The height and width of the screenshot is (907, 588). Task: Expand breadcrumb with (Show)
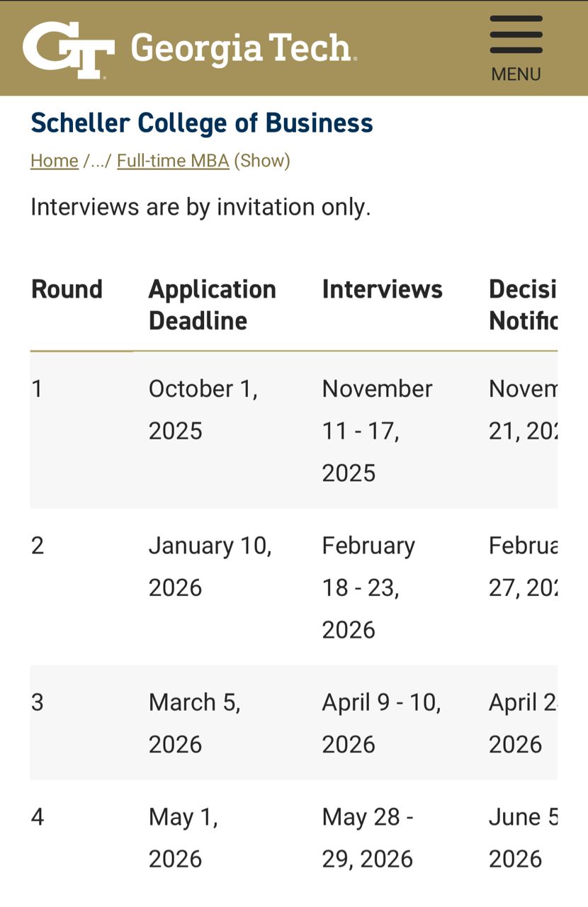[262, 161]
